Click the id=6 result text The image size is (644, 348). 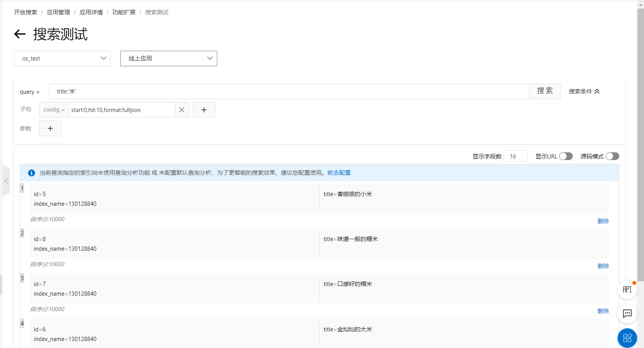point(39,329)
